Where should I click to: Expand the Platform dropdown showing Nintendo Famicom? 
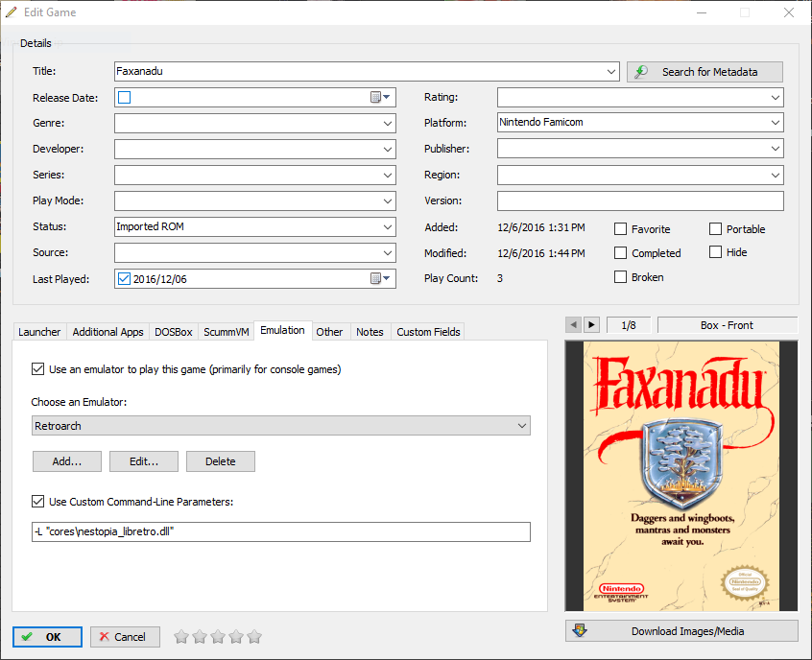[776, 122]
